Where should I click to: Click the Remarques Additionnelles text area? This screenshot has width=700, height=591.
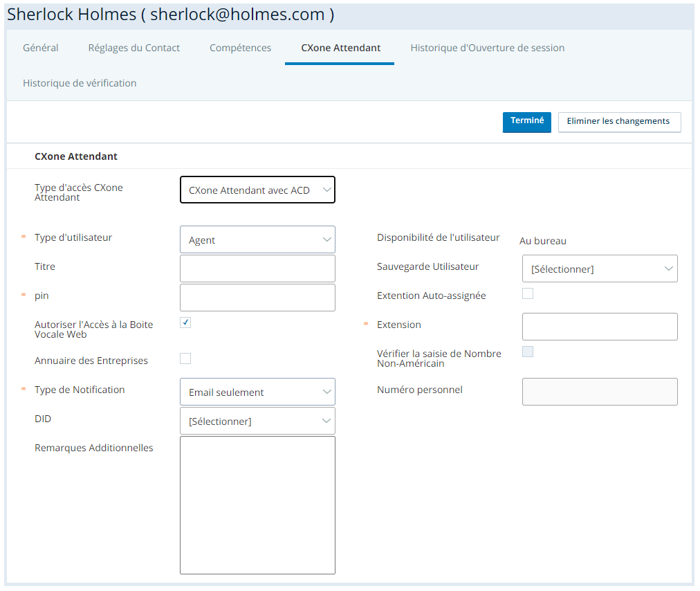point(257,505)
